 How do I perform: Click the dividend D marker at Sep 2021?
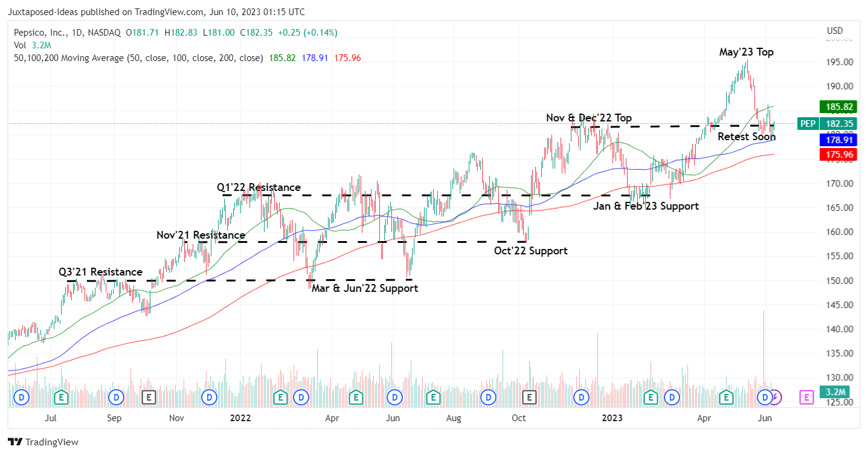tap(115, 397)
